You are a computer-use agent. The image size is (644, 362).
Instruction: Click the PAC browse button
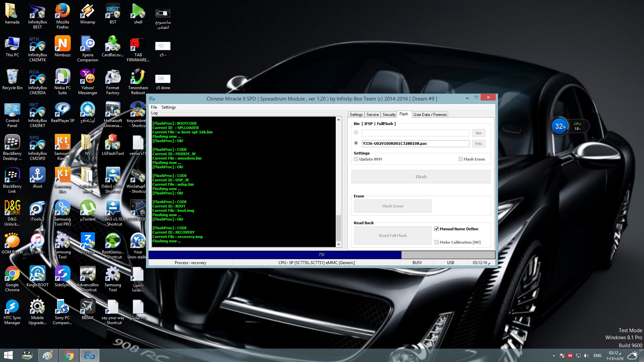[x=479, y=144]
